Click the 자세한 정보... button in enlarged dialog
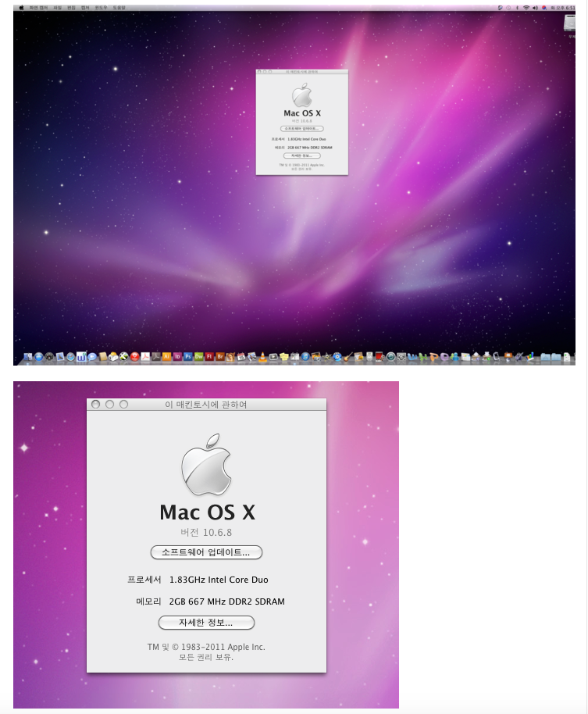The height and width of the screenshot is (714, 588). (x=206, y=623)
